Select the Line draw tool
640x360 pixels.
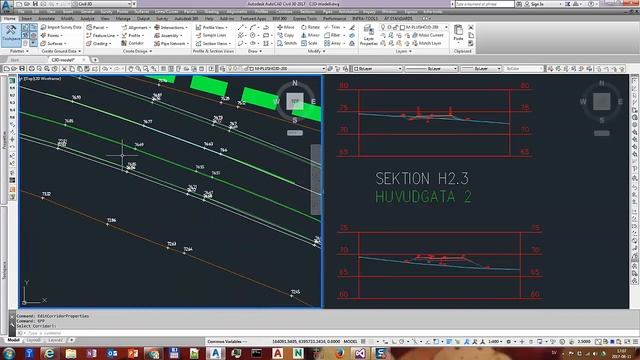click(241, 27)
